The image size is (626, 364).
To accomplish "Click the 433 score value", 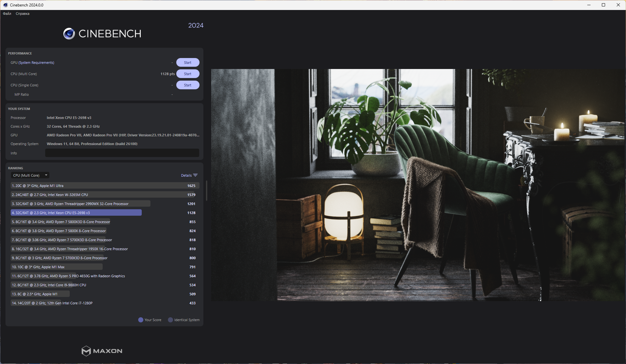I will (193, 303).
